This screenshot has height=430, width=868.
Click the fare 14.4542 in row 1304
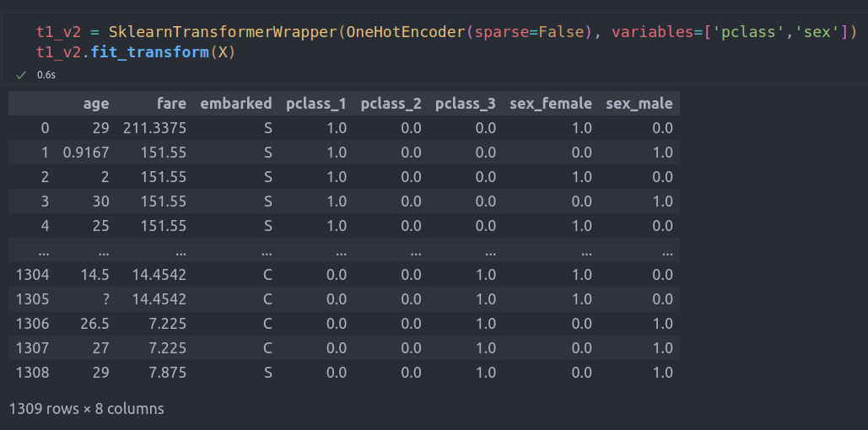[x=159, y=275]
